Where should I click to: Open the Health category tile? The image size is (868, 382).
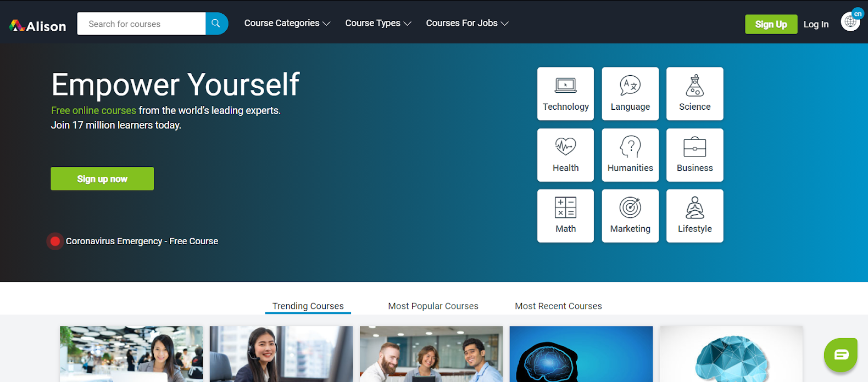[565, 155]
